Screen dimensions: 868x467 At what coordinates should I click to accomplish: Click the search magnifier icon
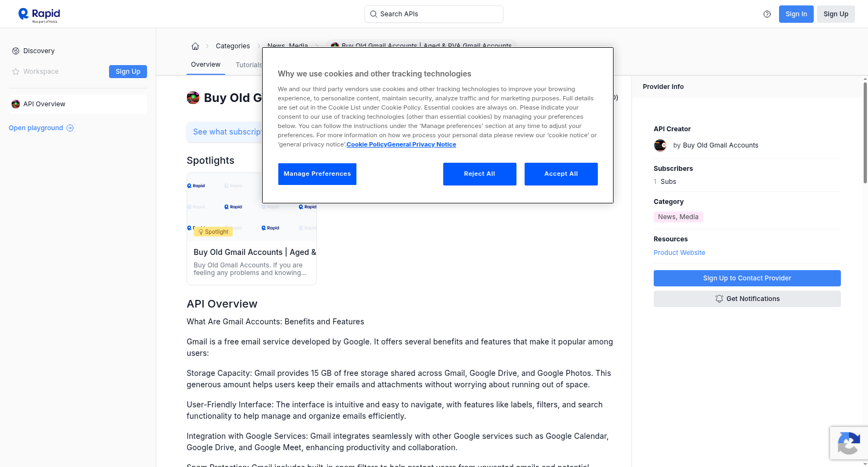373,14
